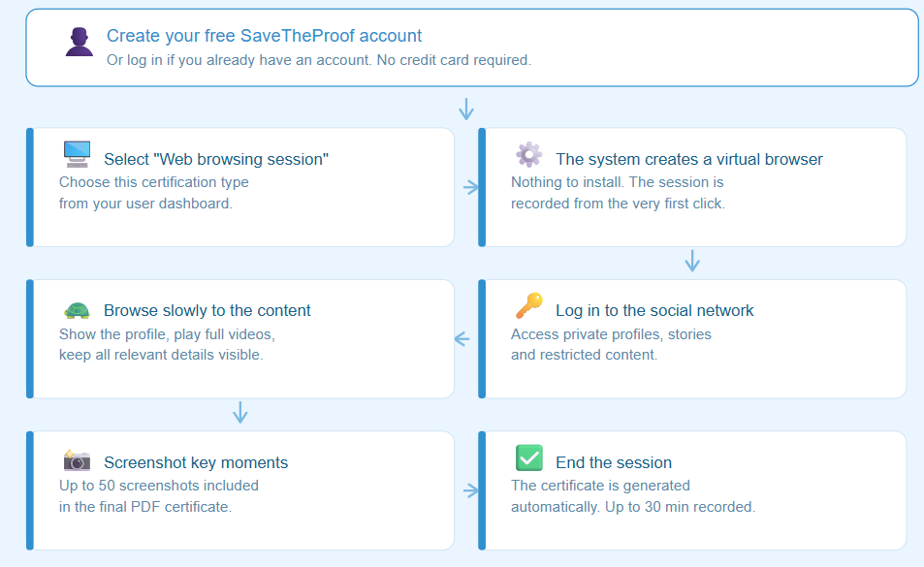Image resolution: width=924 pixels, height=567 pixels.
Task: Click the golden key icon
Action: [528, 305]
